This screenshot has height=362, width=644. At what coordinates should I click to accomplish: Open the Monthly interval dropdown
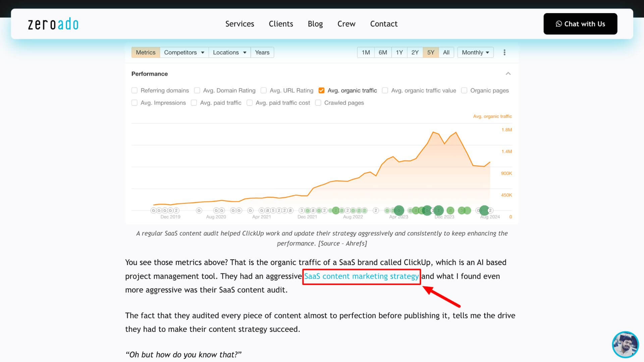click(x=475, y=52)
